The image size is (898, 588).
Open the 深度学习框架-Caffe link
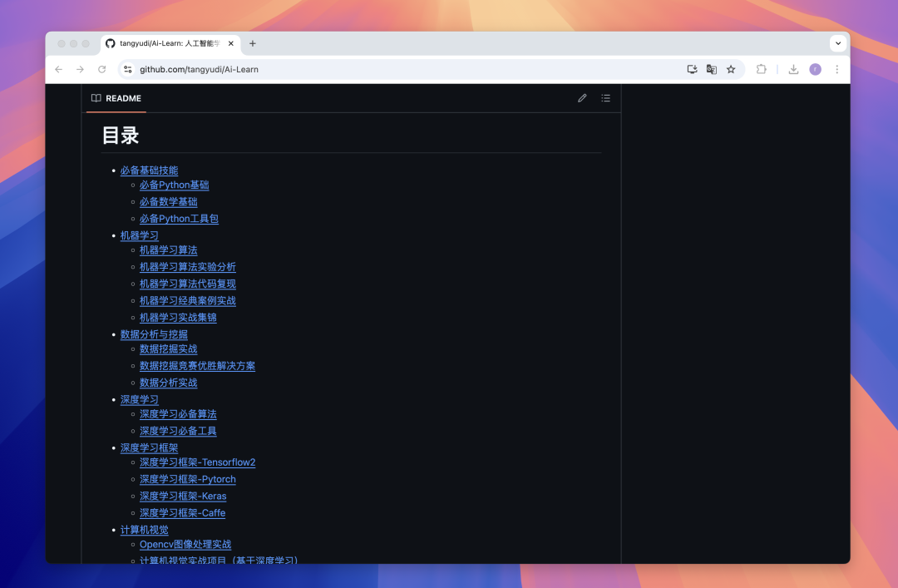tap(183, 513)
